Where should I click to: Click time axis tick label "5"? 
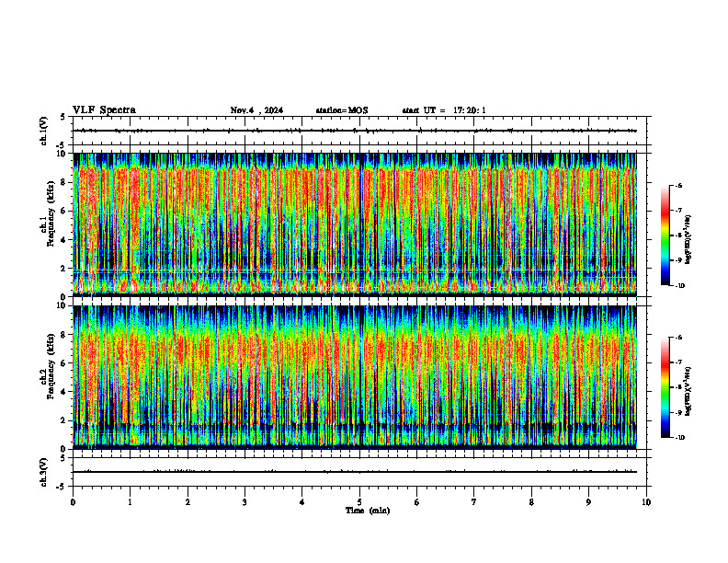coord(359,502)
